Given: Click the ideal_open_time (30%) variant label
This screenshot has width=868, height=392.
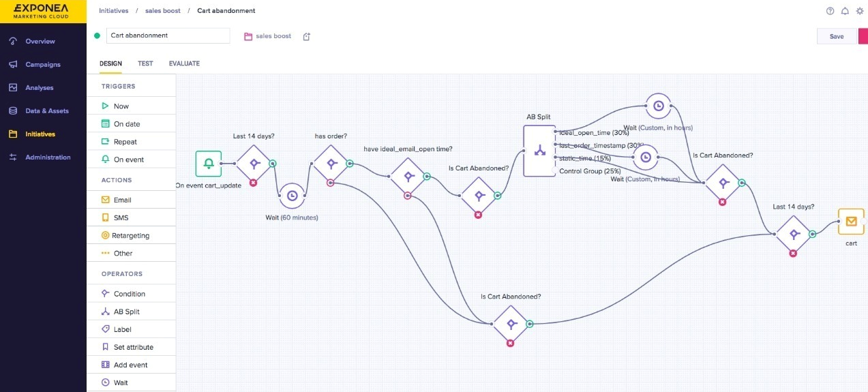Looking at the screenshot, I should (594, 133).
